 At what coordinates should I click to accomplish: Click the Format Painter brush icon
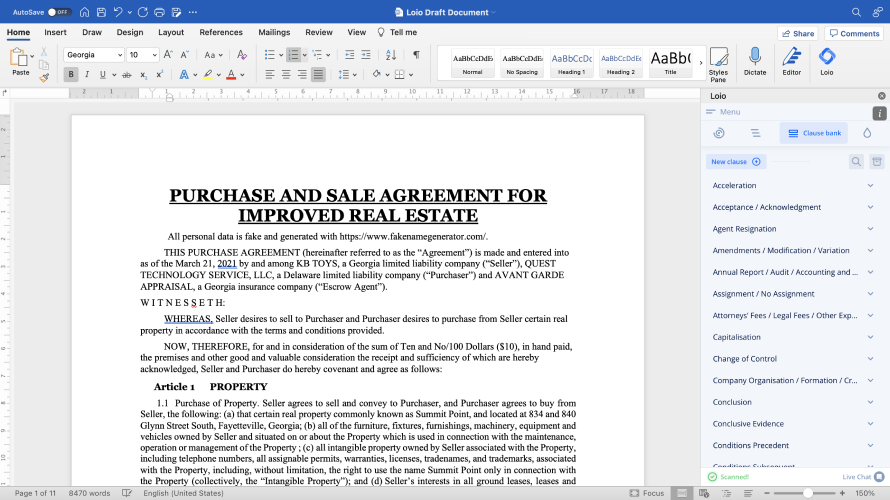pyautogui.click(x=44, y=77)
